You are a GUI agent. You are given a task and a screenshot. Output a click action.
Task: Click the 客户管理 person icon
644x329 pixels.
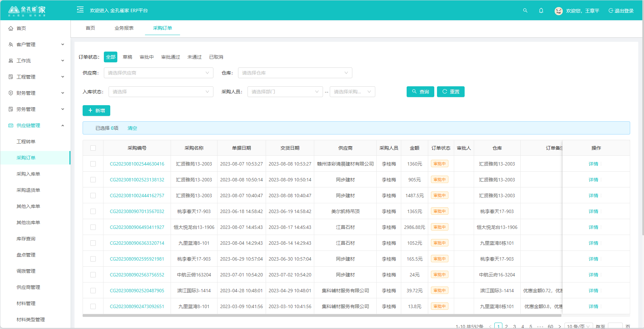click(x=11, y=44)
